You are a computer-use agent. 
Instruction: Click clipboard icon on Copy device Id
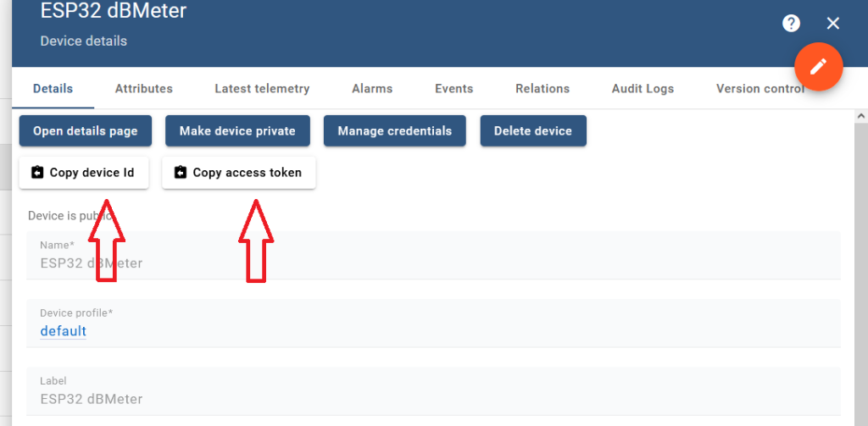point(37,173)
